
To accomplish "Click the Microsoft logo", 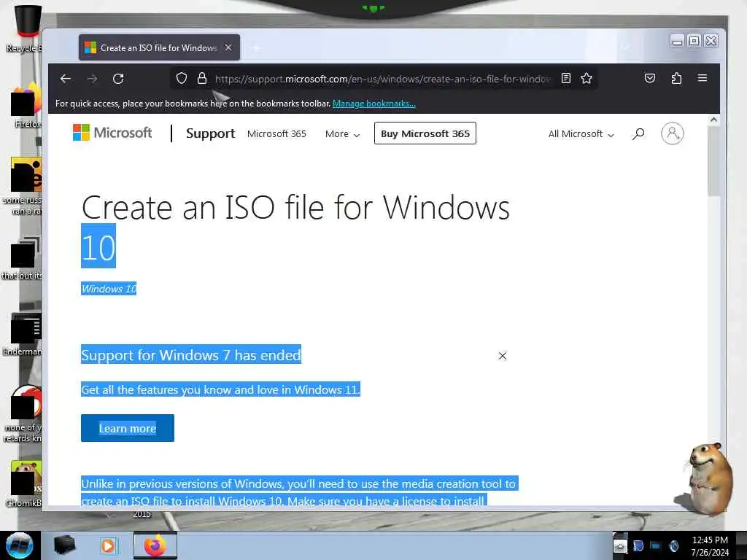I will point(112,133).
